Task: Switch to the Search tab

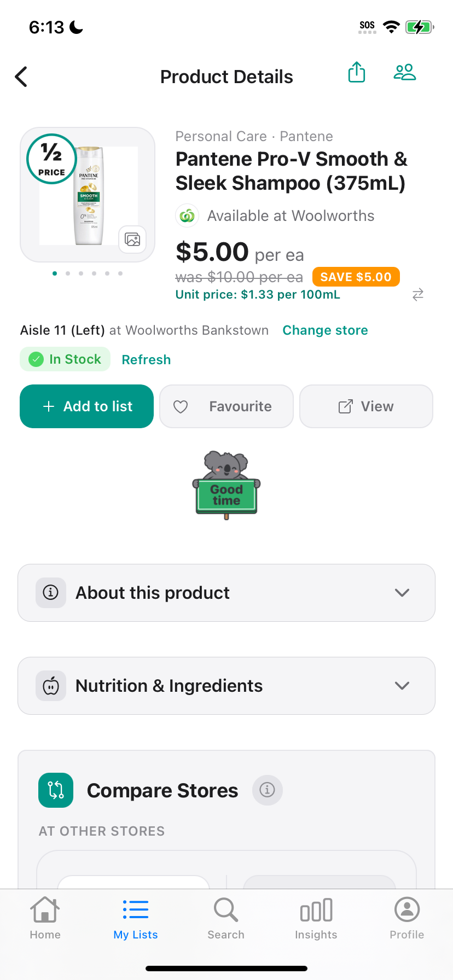Action: pos(226,919)
